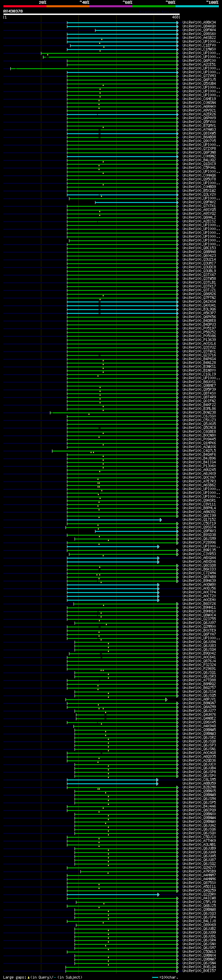222x980 pixels.
Task: Open hit UniRef100_Q9FNV4
Action: pos(199,30)
